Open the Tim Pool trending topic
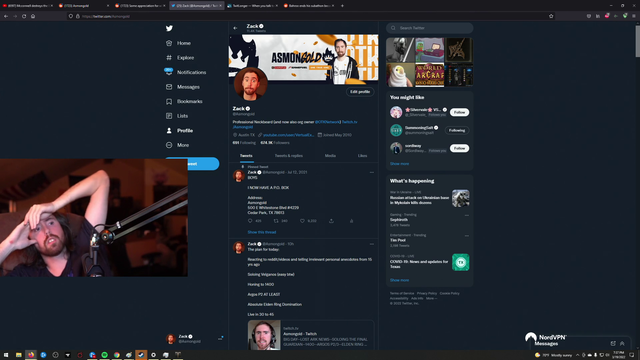This screenshot has width=640, height=360. (x=398, y=240)
